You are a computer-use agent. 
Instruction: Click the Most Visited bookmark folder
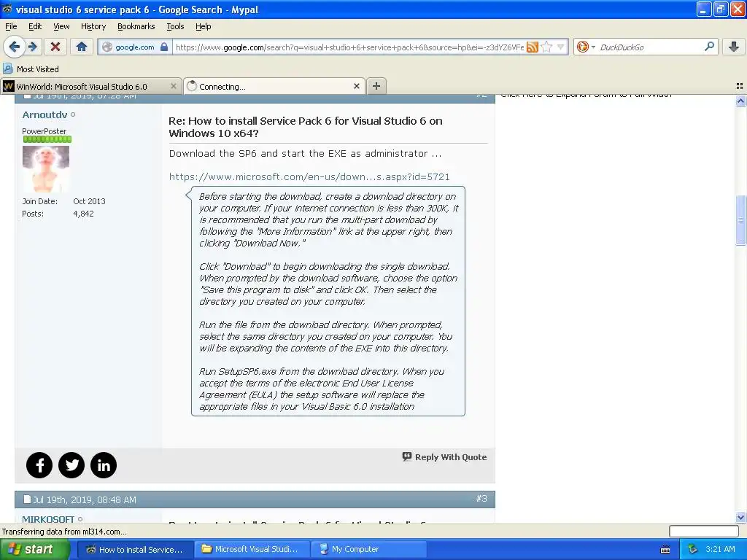point(31,69)
